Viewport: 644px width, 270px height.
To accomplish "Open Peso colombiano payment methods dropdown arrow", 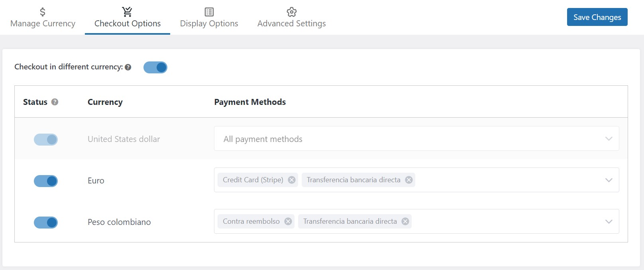I will 609,222.
